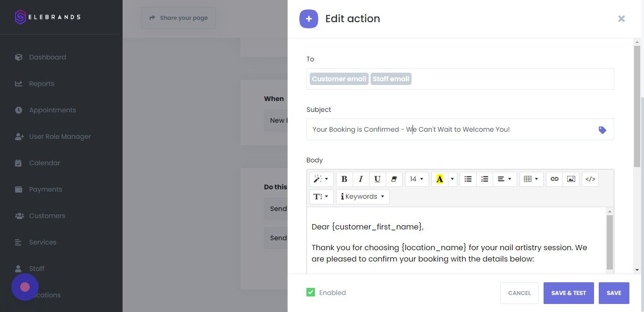
Task: Expand the Keywords dropdown
Action: tap(363, 196)
